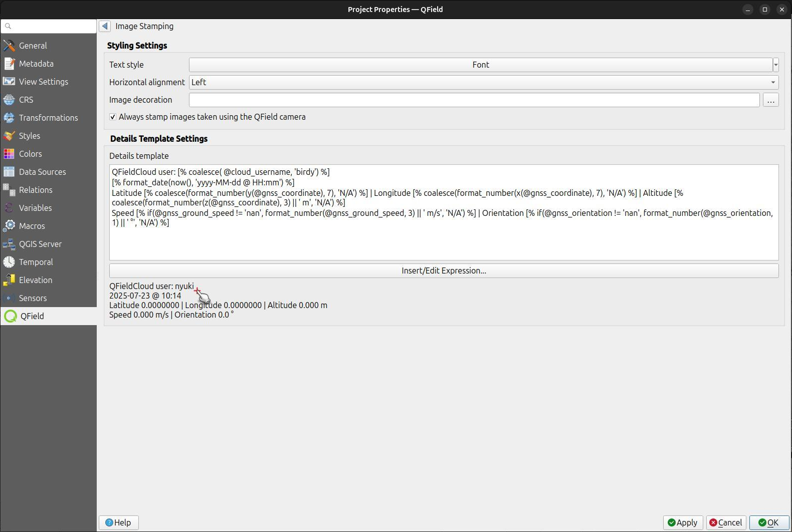This screenshot has width=792, height=532.
Task: Click the search magnifier icon
Action: click(8, 26)
